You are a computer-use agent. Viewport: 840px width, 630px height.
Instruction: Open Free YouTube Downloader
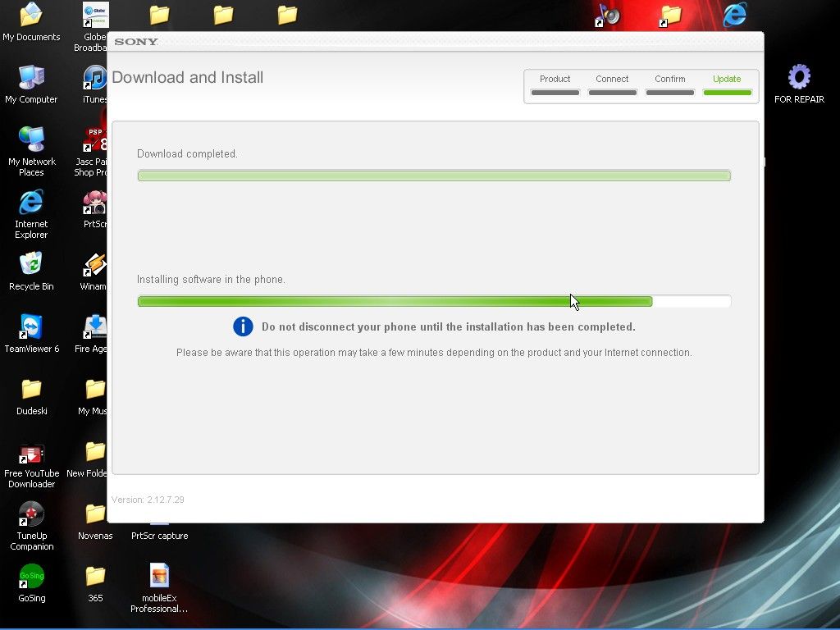click(31, 455)
